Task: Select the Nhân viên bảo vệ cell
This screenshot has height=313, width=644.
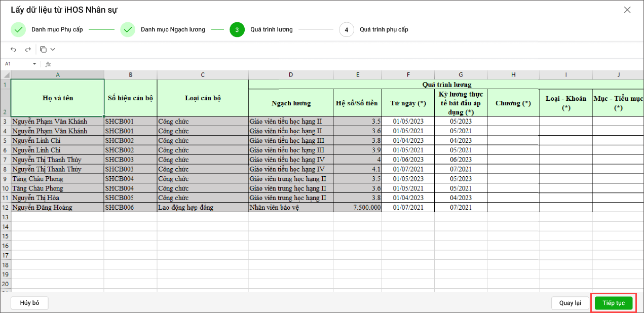Action: [x=290, y=207]
